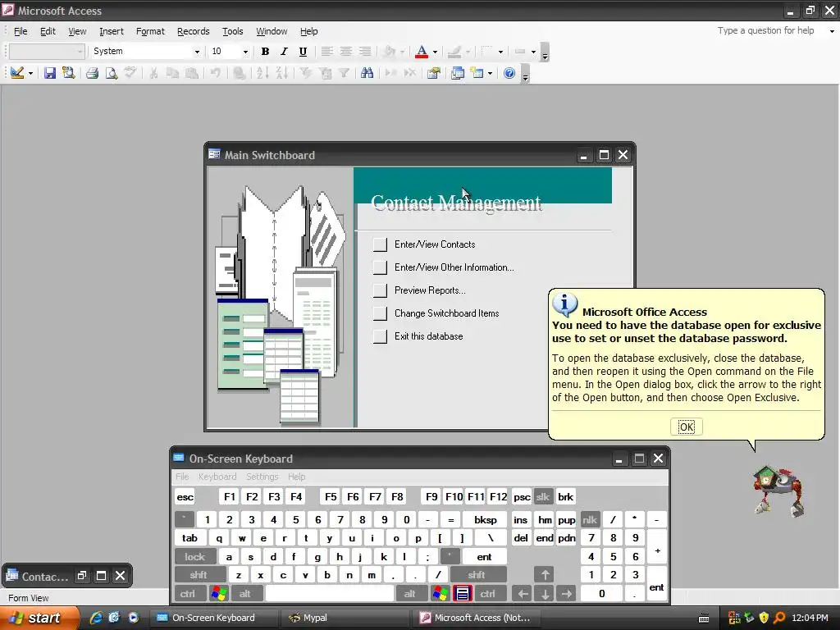
Task: Open Microsoft Access Help blue question icon
Action: [509, 73]
